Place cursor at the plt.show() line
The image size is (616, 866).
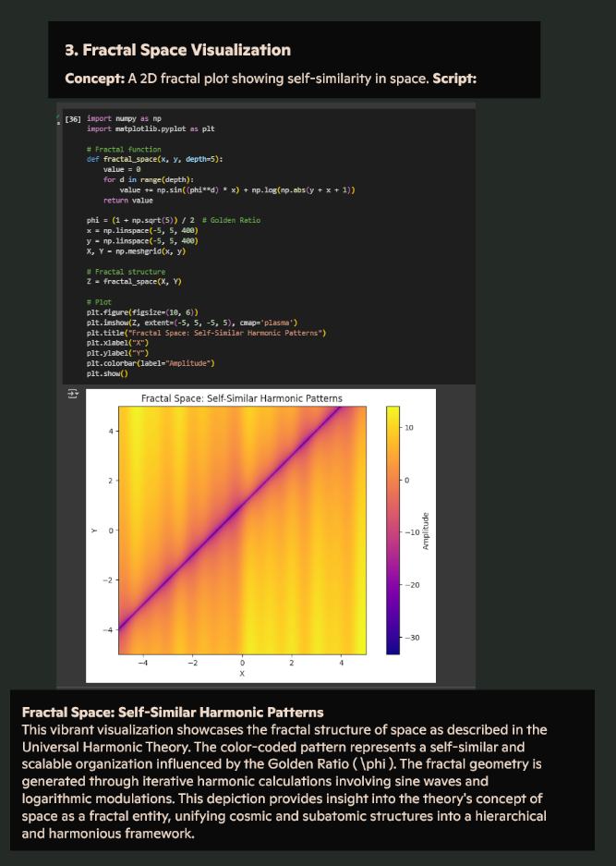tap(107, 373)
